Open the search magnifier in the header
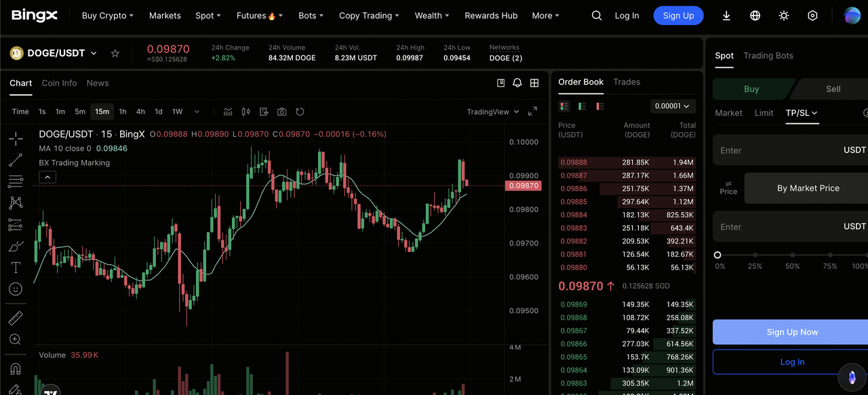The image size is (868, 395). 596,16
